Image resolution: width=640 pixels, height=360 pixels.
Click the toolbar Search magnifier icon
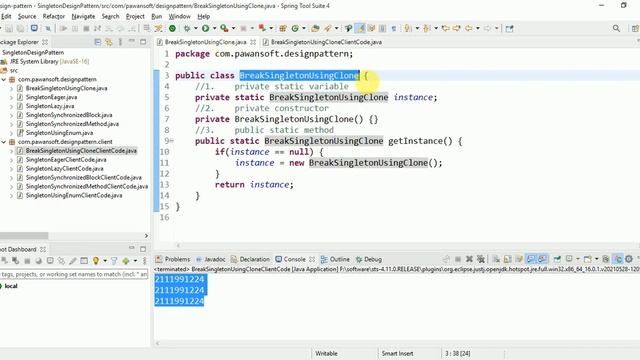pos(616,28)
